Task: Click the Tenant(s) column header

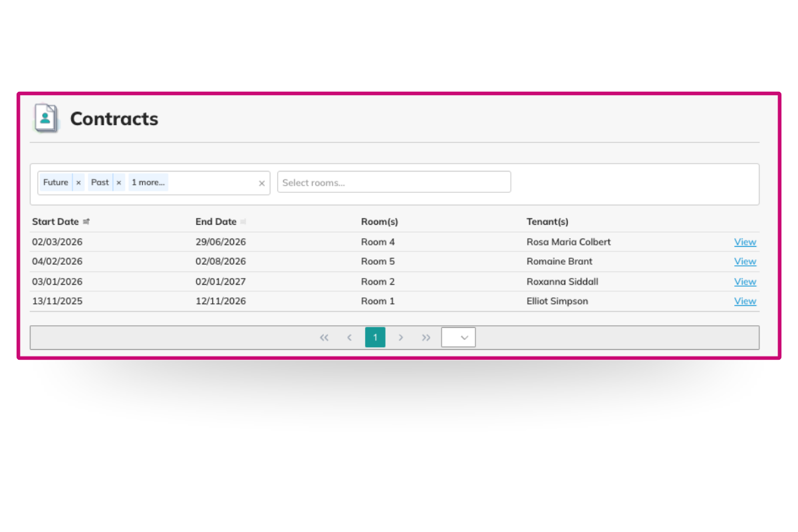Action: [x=547, y=222]
